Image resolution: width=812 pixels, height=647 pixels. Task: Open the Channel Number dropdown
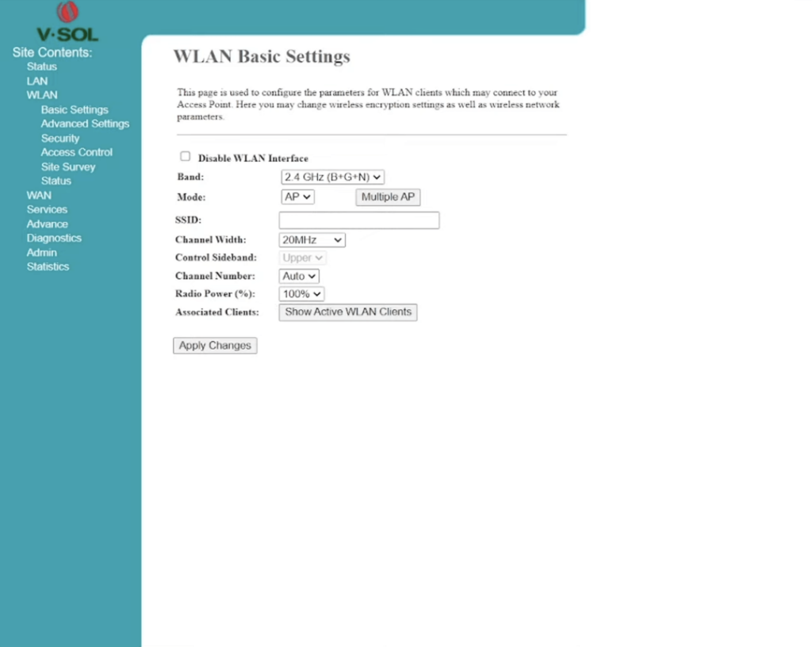click(x=298, y=275)
